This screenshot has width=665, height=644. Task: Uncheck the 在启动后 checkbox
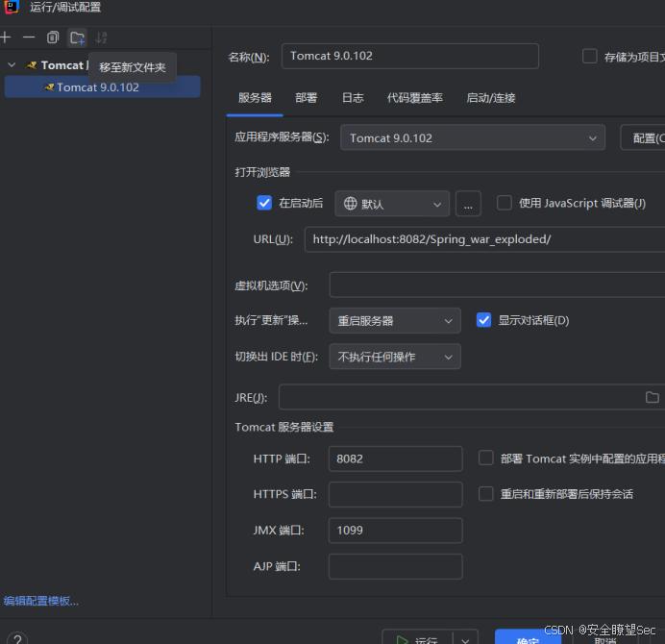point(264,203)
